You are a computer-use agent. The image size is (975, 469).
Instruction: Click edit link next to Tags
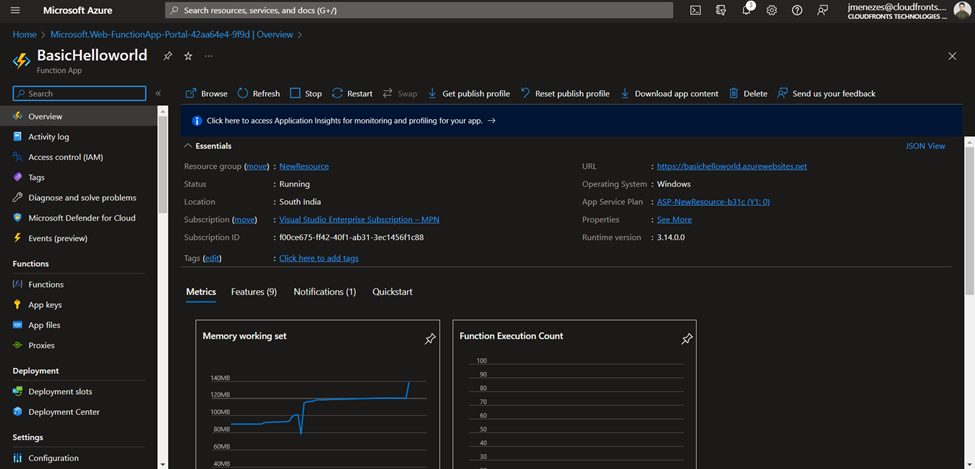click(x=212, y=258)
